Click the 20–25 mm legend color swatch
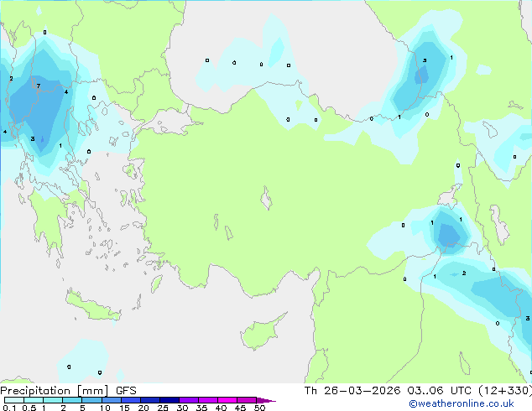The width and height of the screenshot is (532, 411). point(150,400)
